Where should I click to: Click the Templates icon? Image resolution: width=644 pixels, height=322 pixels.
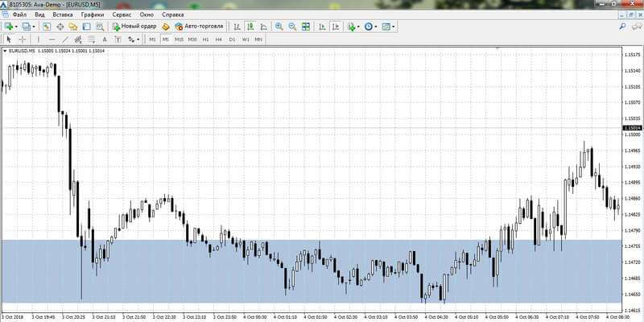pos(386,27)
